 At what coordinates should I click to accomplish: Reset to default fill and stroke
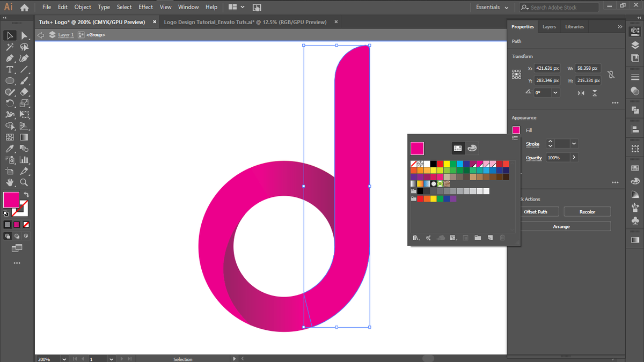coord(6,213)
